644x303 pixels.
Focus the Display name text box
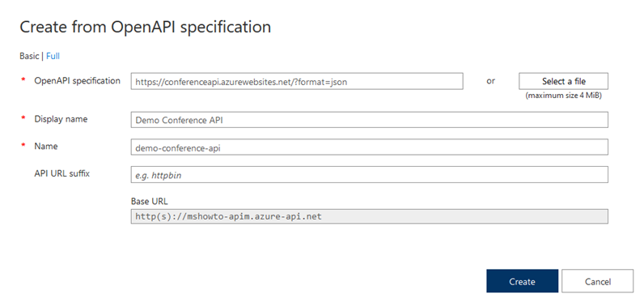369,120
